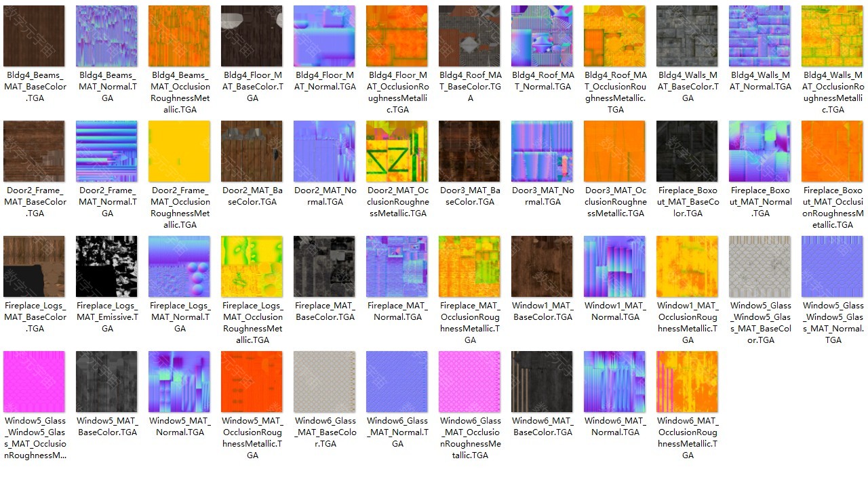Select the black-and-white Fireplace_Logs_MAT_Emissive.TGA icon

click(x=107, y=266)
